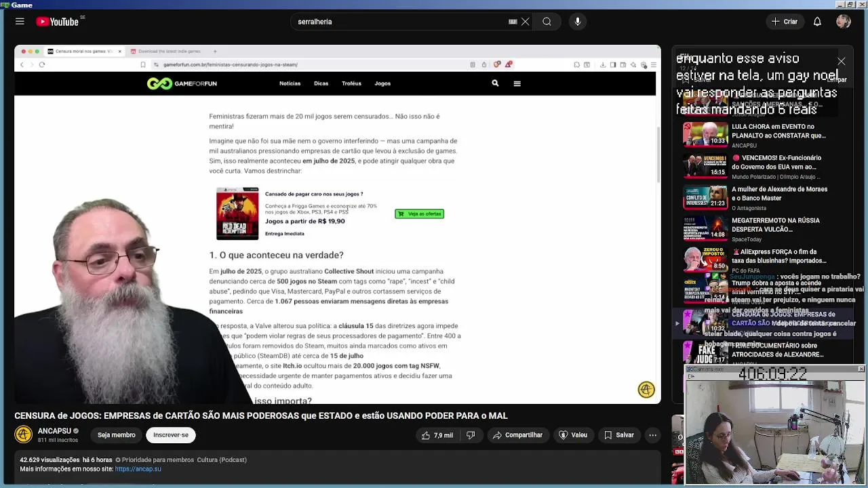Open FAKE JUDGE documentary thumbnail
The height and width of the screenshot is (488, 868).
pyautogui.click(x=705, y=351)
